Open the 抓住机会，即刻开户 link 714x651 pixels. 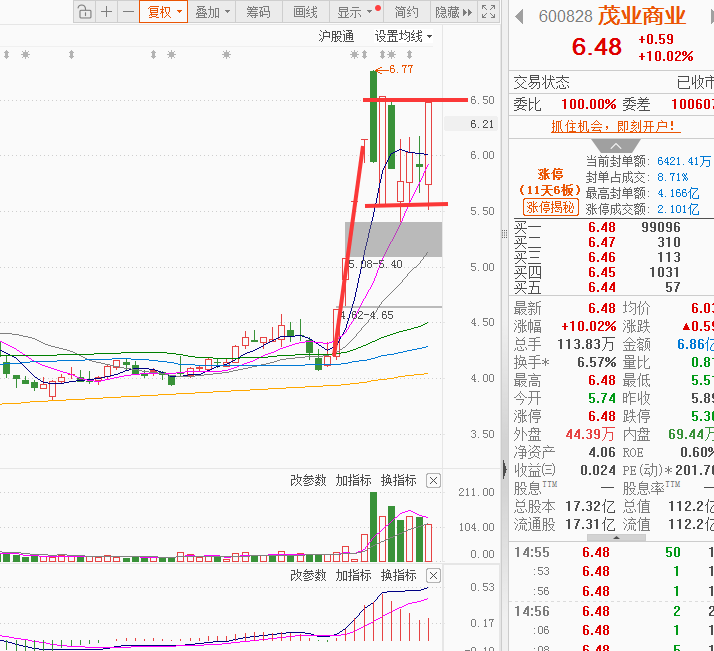(x=616, y=126)
